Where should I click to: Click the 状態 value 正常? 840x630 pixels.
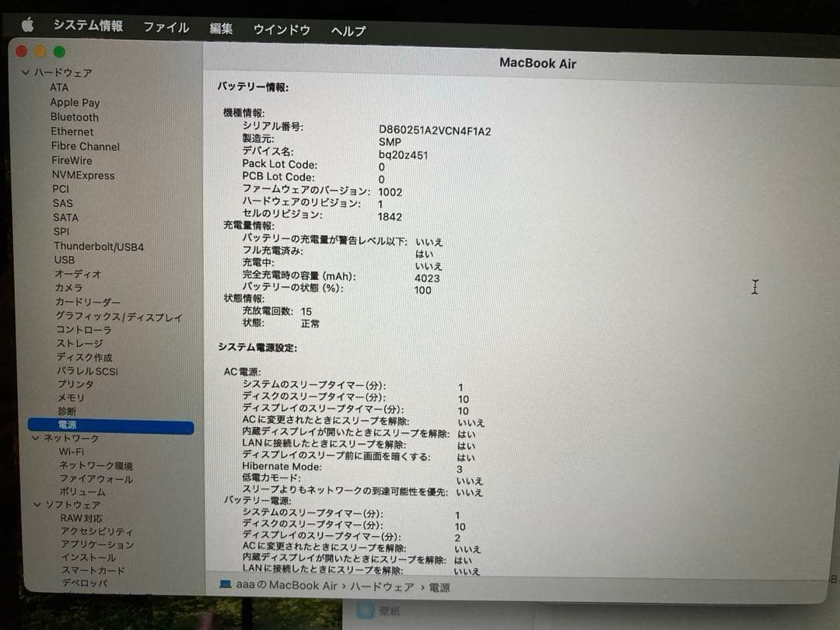point(310,324)
